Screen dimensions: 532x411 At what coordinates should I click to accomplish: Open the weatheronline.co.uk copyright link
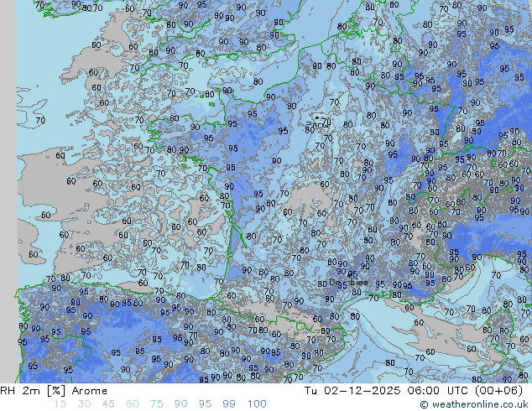click(474, 404)
